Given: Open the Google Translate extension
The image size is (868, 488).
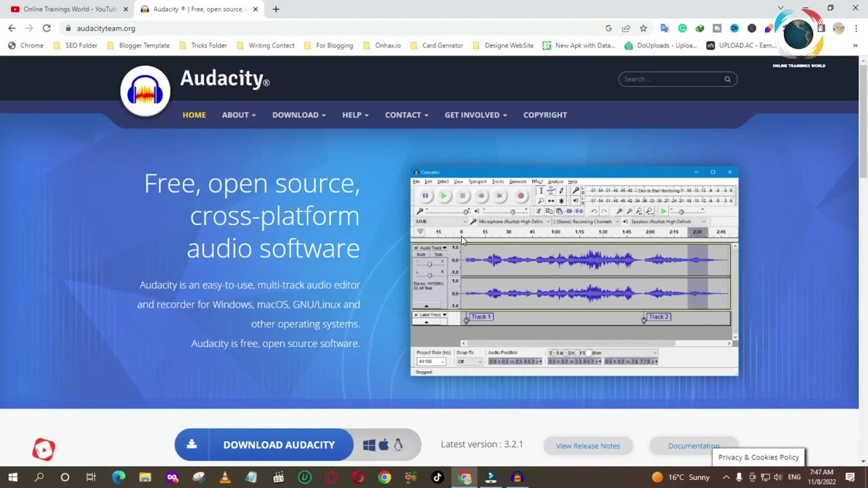Looking at the screenshot, I should click(665, 28).
